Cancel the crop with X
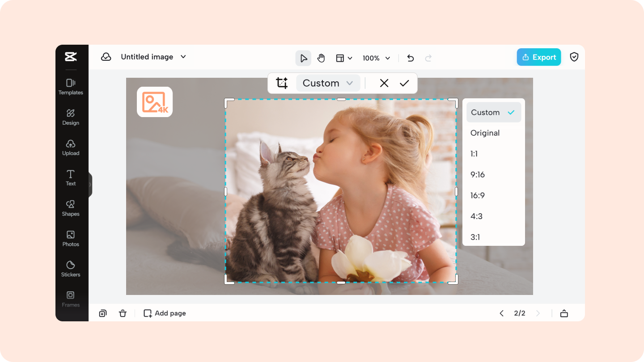 [x=384, y=83]
